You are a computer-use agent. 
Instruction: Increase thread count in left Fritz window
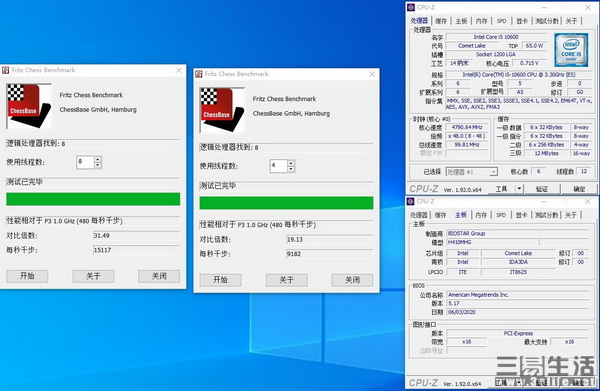coord(98,159)
